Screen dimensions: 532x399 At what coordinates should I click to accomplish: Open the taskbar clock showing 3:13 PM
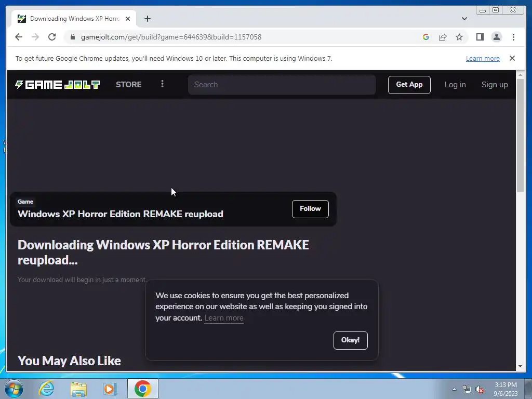506,389
